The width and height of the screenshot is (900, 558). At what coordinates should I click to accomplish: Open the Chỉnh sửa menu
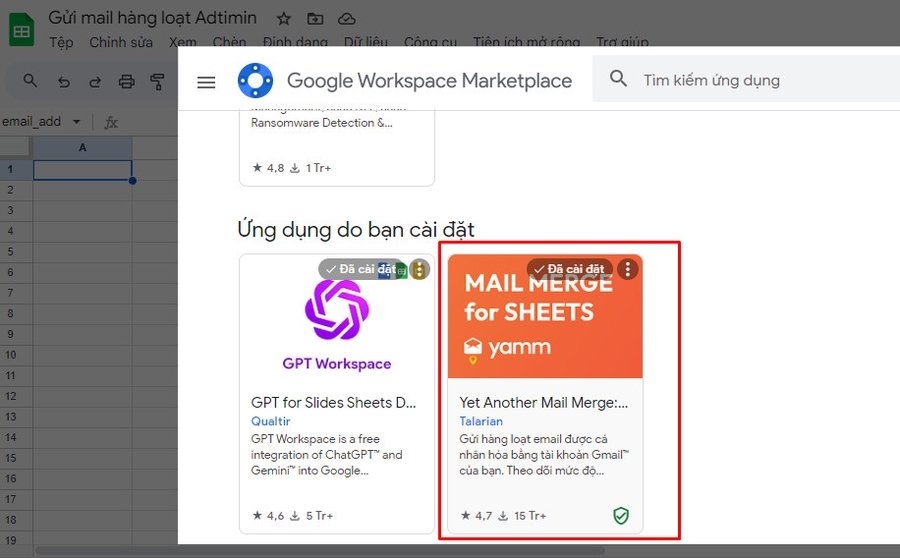tap(121, 42)
